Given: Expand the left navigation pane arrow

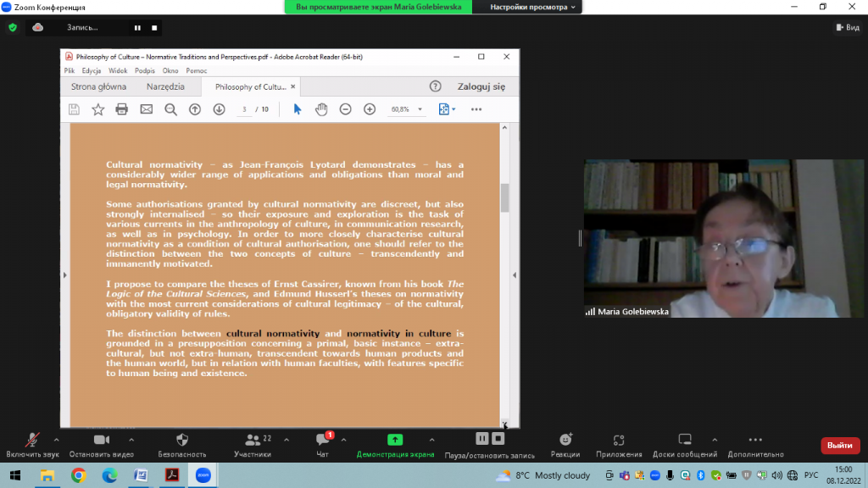Looking at the screenshot, I should [x=64, y=275].
